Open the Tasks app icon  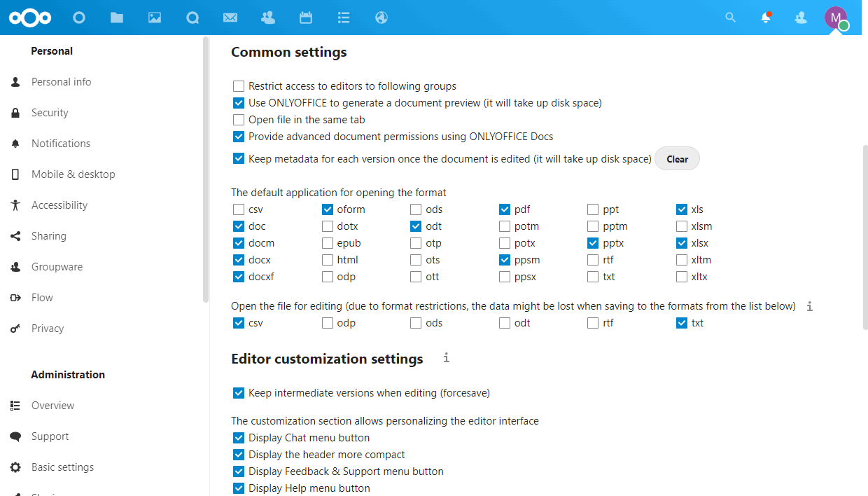point(344,18)
